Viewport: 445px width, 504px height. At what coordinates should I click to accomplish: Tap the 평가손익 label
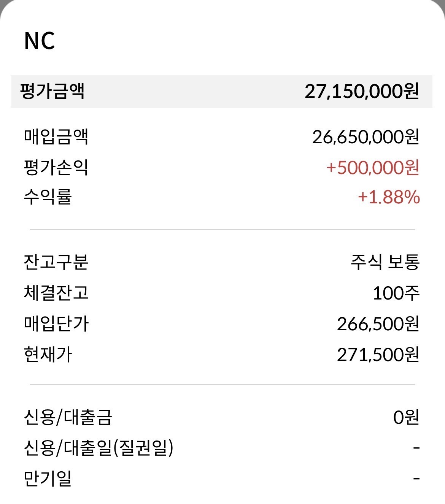click(x=56, y=167)
